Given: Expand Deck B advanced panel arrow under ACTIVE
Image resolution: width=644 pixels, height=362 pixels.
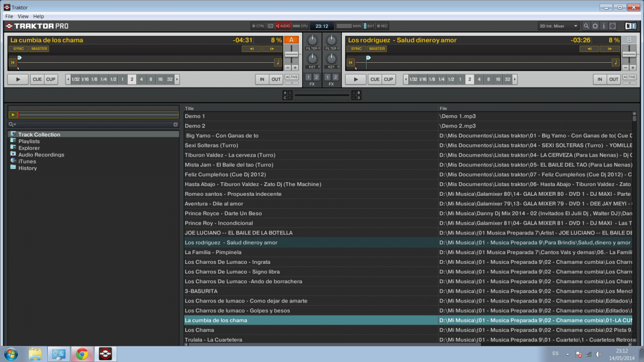Looking at the screenshot, I should [629, 83].
